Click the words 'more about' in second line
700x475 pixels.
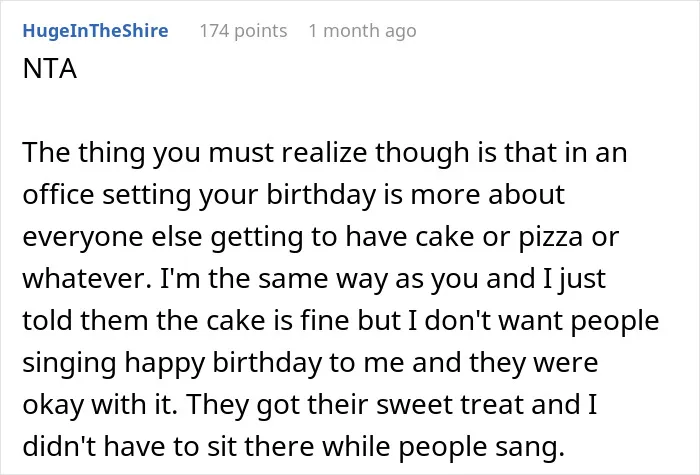[x=488, y=195]
